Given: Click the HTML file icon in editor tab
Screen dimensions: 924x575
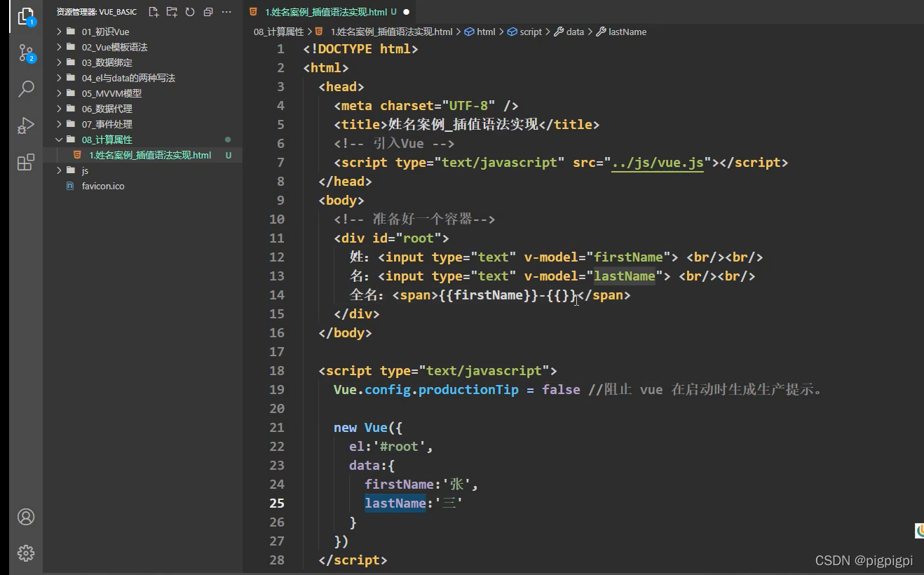Looking at the screenshot, I should click(x=254, y=12).
